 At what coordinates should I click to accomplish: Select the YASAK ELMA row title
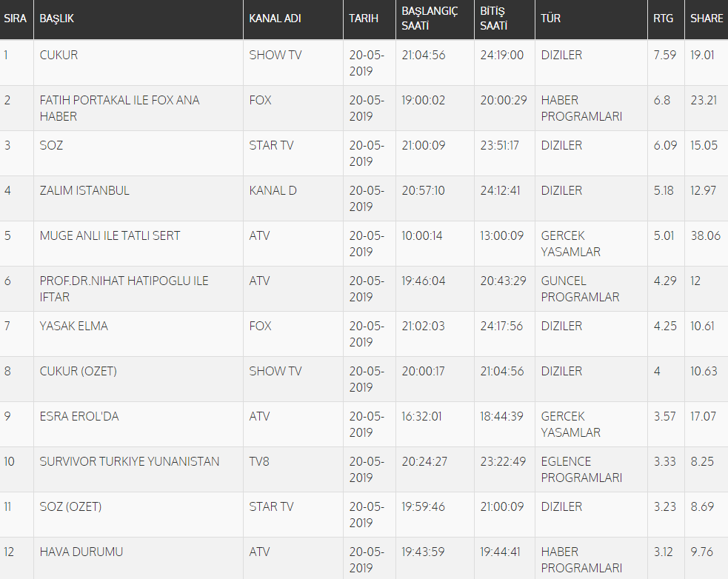pos(73,326)
